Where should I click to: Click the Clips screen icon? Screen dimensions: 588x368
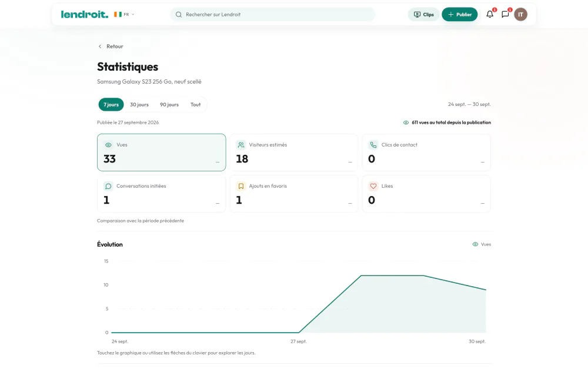point(417,15)
